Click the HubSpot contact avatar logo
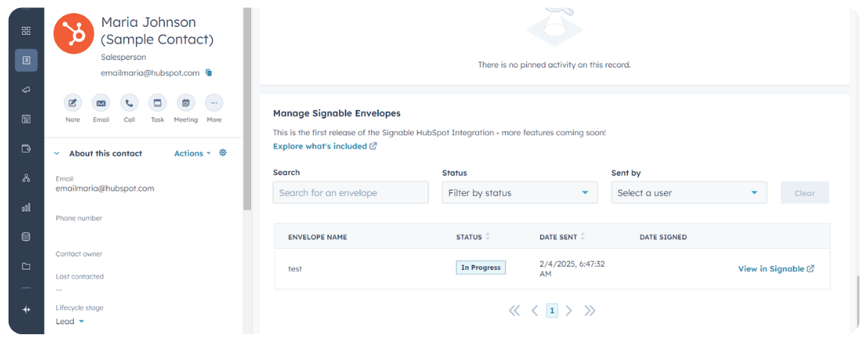 point(74,33)
